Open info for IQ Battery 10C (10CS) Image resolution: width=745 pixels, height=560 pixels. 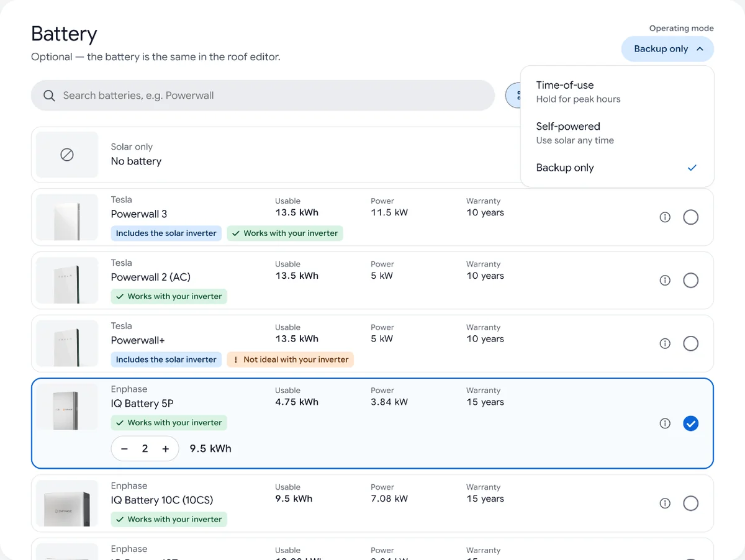[x=665, y=504]
